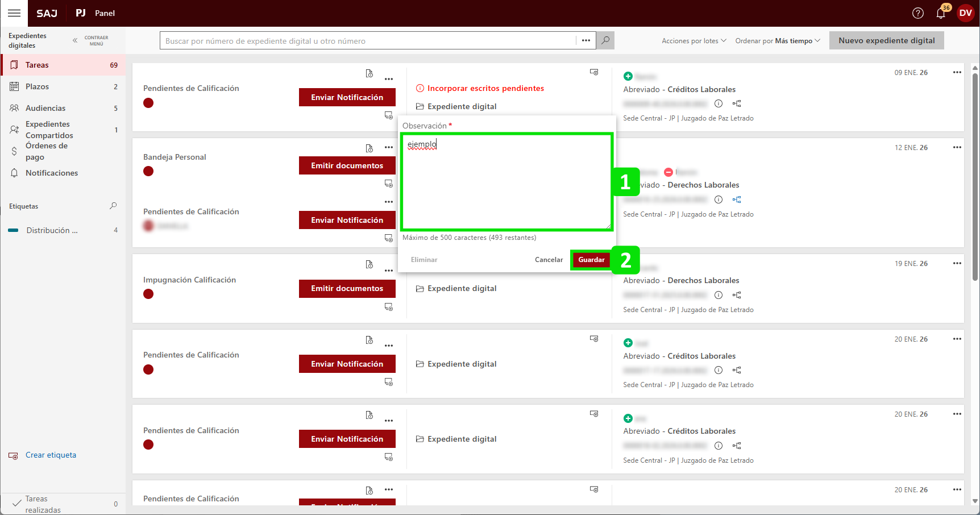The image size is (980, 515).
Task: Open the Ordenar por Más tiempo dropdown
Action: (777, 41)
